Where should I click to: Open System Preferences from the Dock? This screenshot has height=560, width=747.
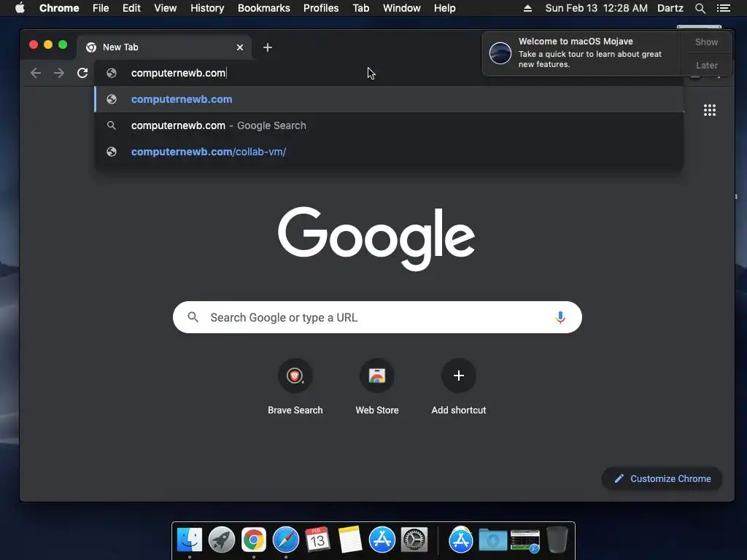tap(414, 540)
